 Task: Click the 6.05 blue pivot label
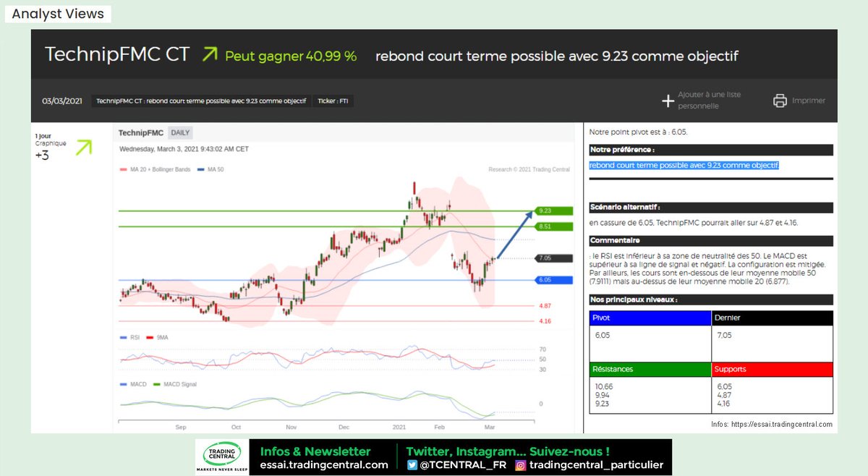pyautogui.click(x=554, y=280)
